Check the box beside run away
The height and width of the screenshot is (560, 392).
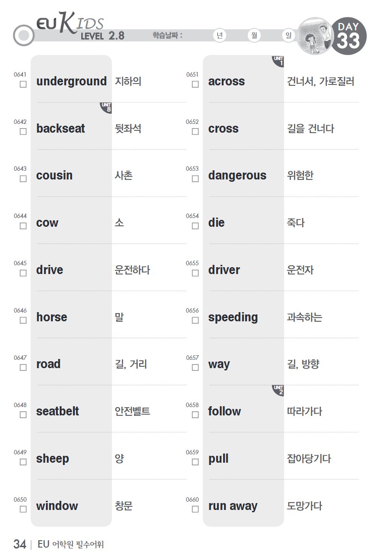coord(195,509)
